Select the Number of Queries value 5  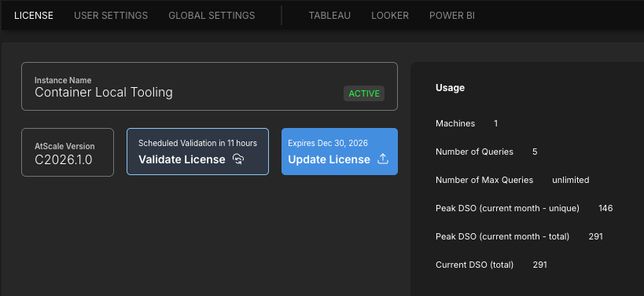(x=535, y=152)
